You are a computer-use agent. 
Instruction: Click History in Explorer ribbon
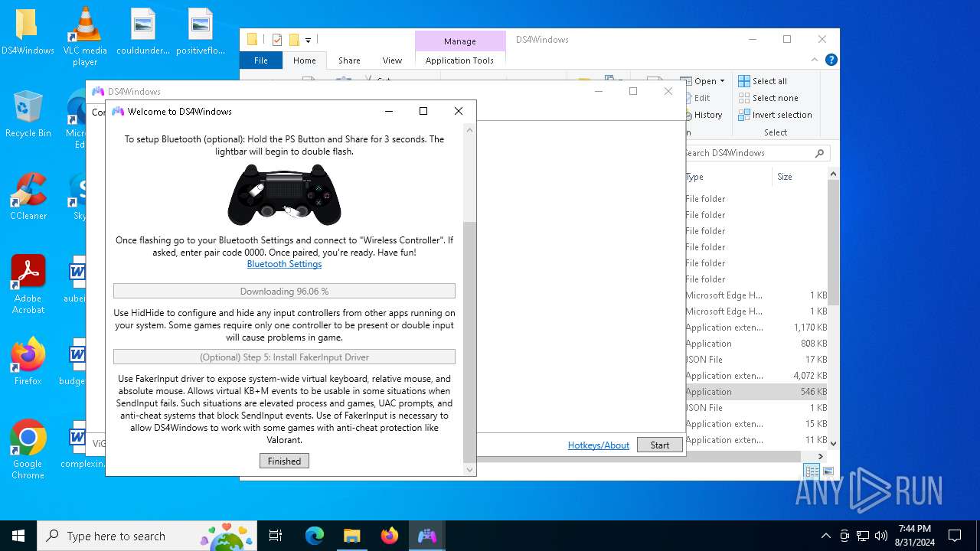(702, 115)
